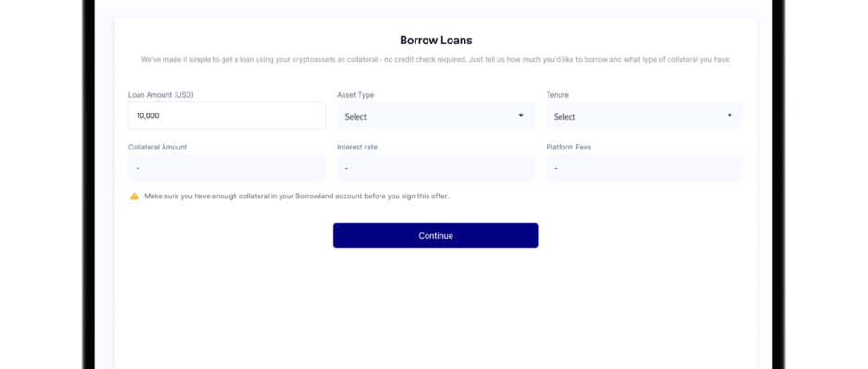Click the Asset Type label
The height and width of the screenshot is (369, 868).
(x=356, y=95)
